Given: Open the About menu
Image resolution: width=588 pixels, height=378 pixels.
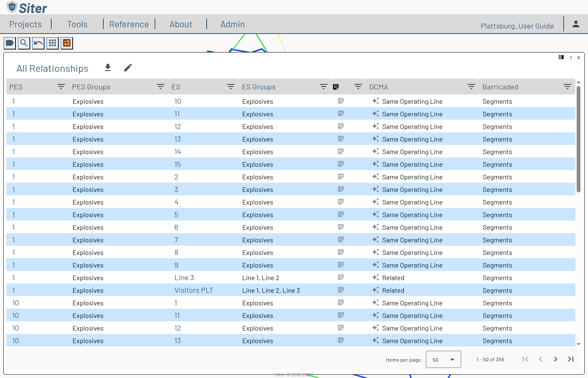Looking at the screenshot, I should pyautogui.click(x=181, y=24).
